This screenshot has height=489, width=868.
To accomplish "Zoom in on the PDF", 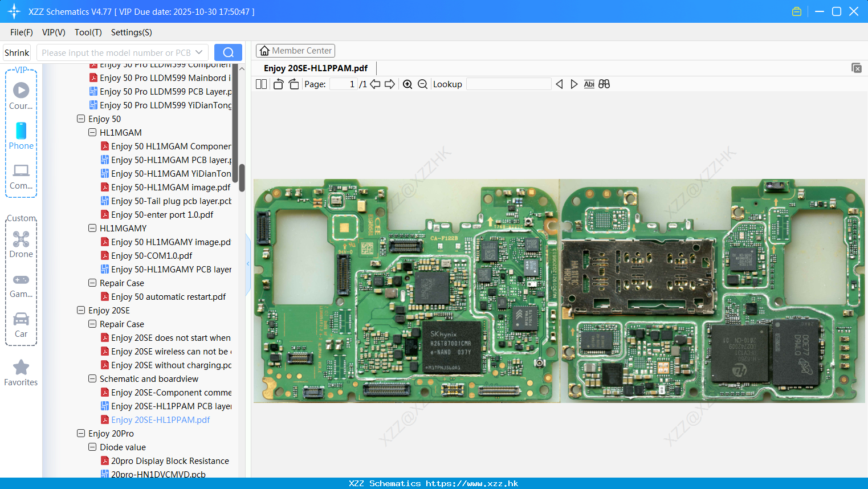I will pos(407,84).
